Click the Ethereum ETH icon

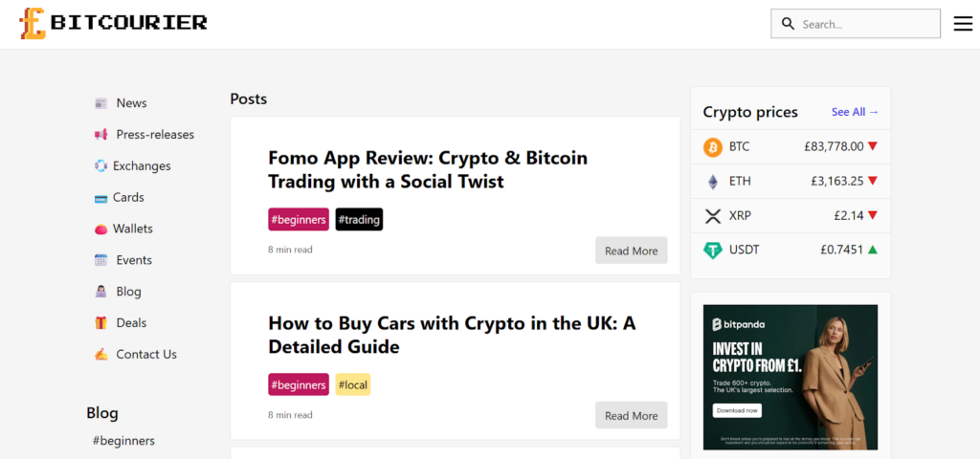click(713, 182)
